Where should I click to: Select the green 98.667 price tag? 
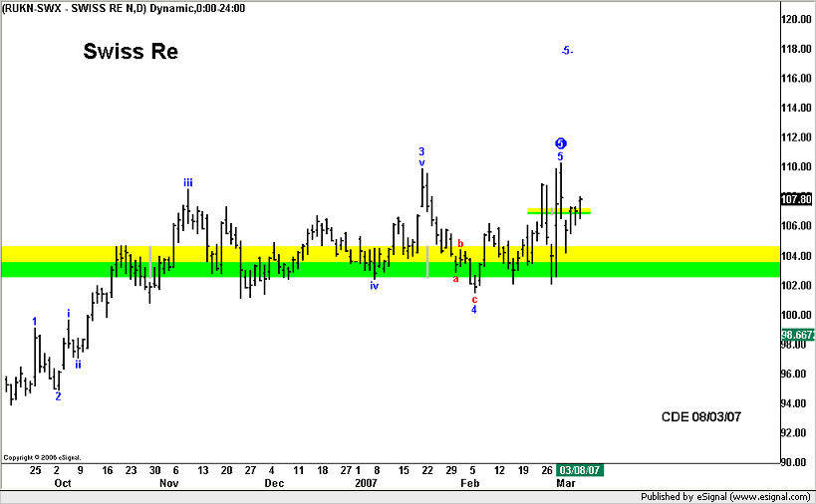(x=797, y=336)
